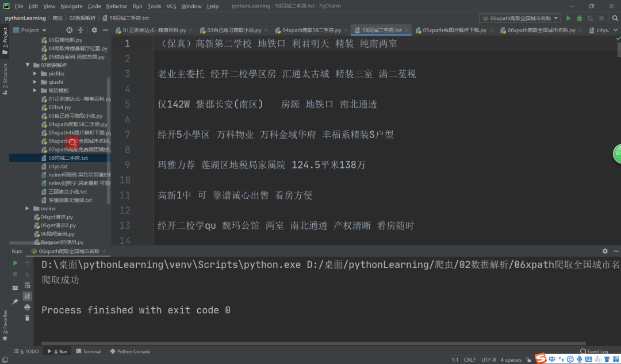The image size is (621, 364).
Task: Open Search Everywhere with the magnifier icon
Action: click(x=615, y=18)
